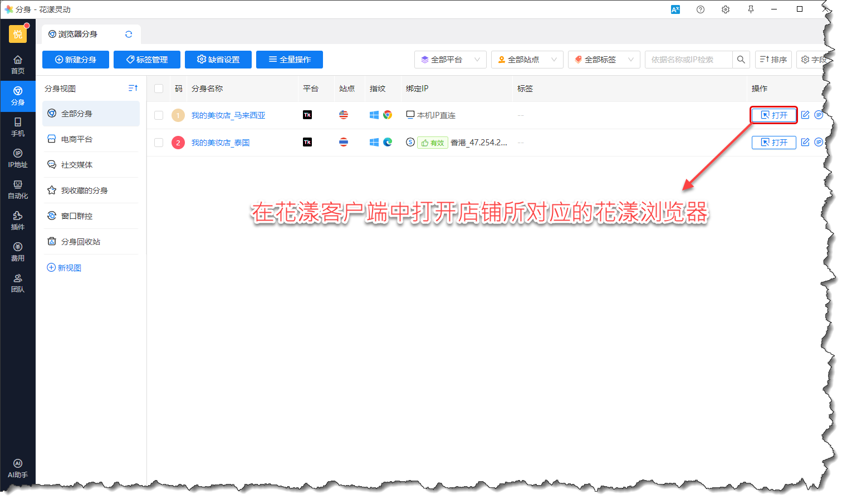Open the 费用 billing section
This screenshot has width=847, height=504.
tap(18, 252)
